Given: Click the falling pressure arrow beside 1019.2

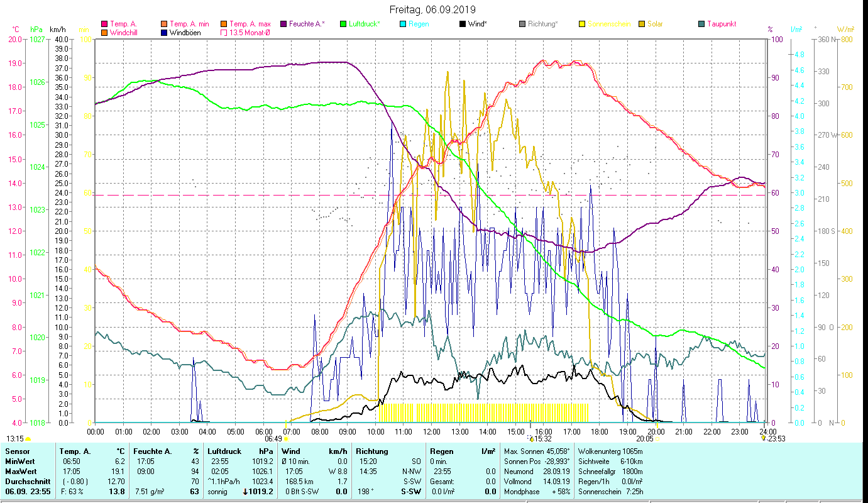Looking at the screenshot, I should 246,492.
